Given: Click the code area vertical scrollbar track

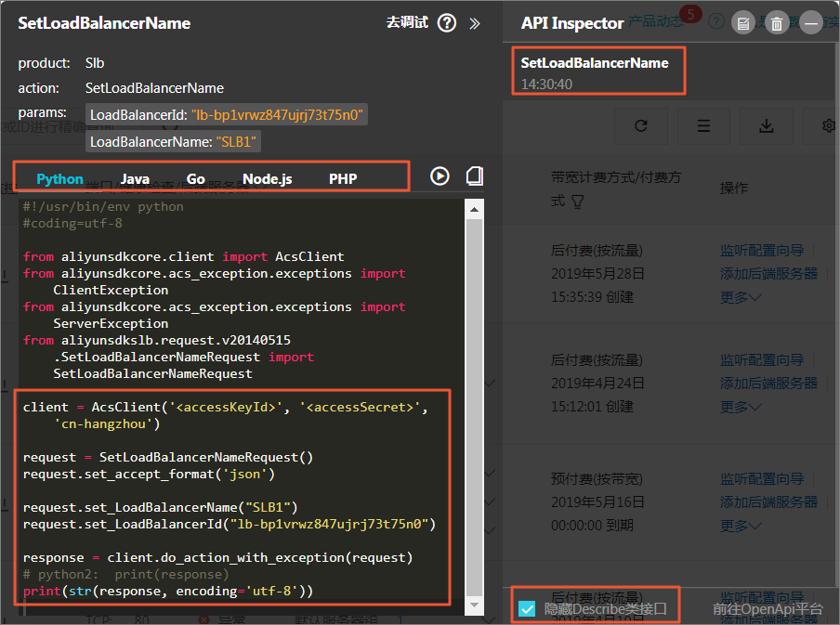Looking at the screenshot, I should coord(475,407).
